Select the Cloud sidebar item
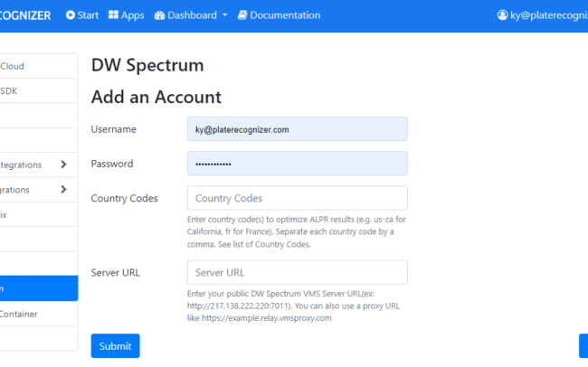The width and height of the screenshot is (588, 367). click(x=39, y=66)
